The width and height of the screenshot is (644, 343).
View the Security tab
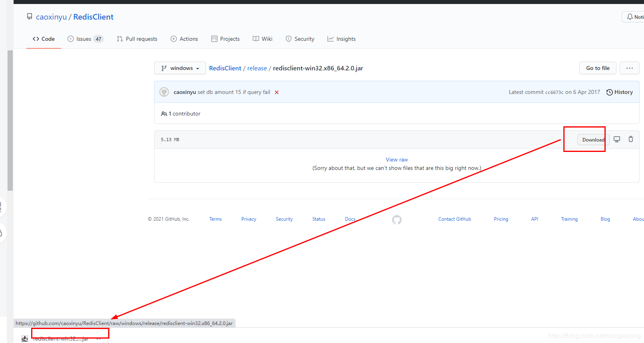click(x=300, y=39)
